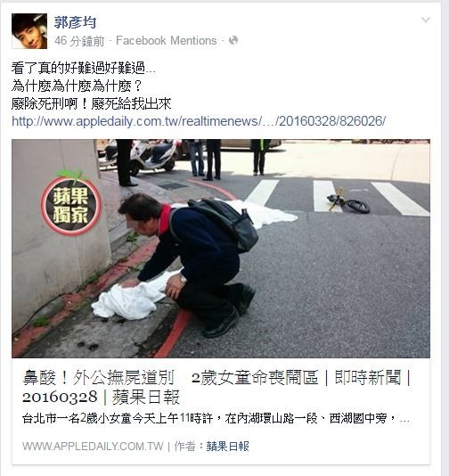Click the 作者 label in the footer
The image size is (449, 476).
(x=184, y=447)
